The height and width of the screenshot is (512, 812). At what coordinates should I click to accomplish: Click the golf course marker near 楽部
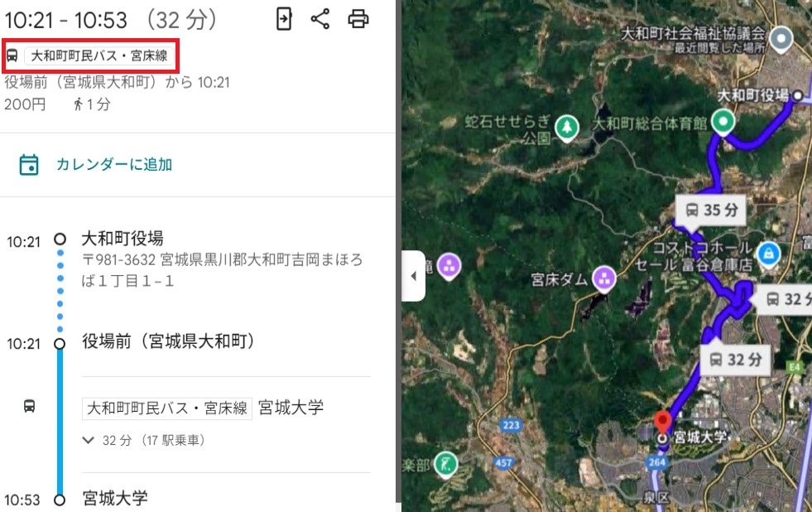(445, 464)
